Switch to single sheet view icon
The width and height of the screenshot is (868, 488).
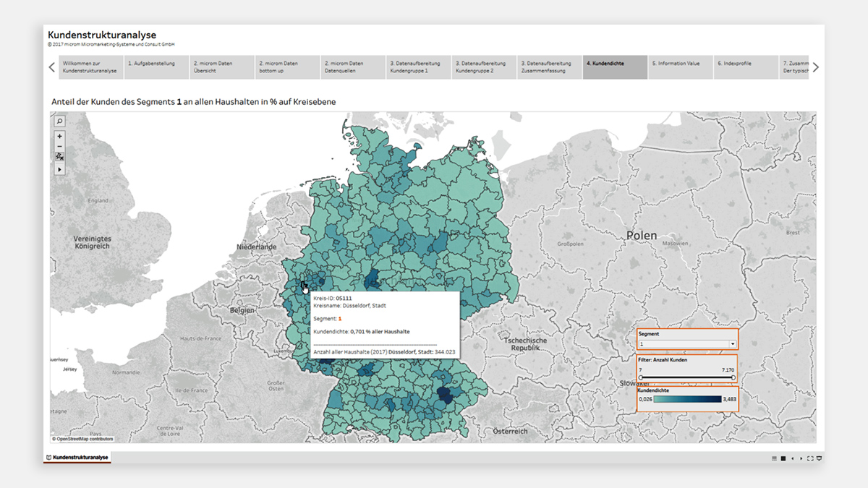click(x=783, y=458)
